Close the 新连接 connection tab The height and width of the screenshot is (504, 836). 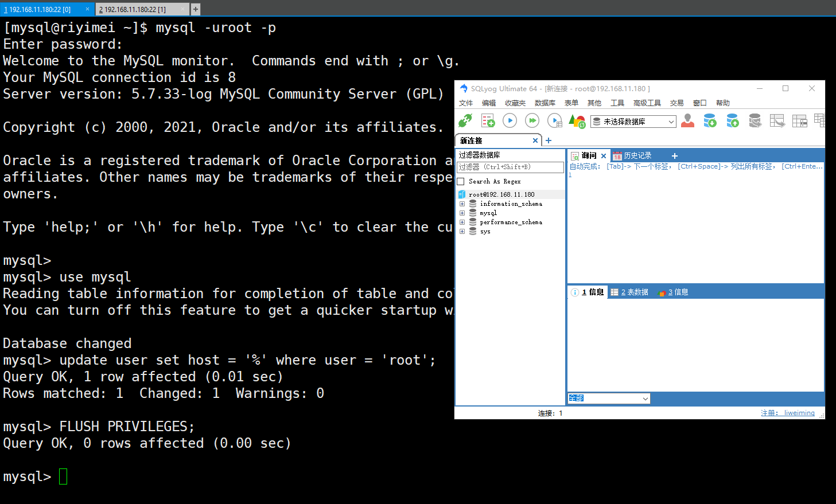[535, 140]
